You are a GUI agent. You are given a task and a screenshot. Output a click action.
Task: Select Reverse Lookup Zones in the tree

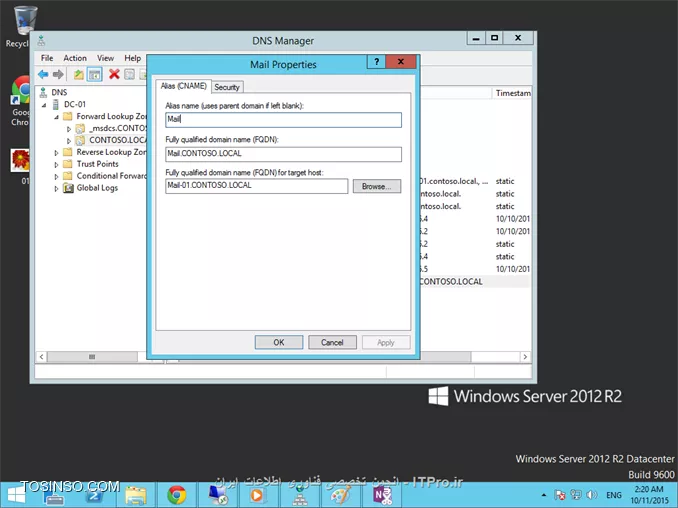click(x=111, y=152)
